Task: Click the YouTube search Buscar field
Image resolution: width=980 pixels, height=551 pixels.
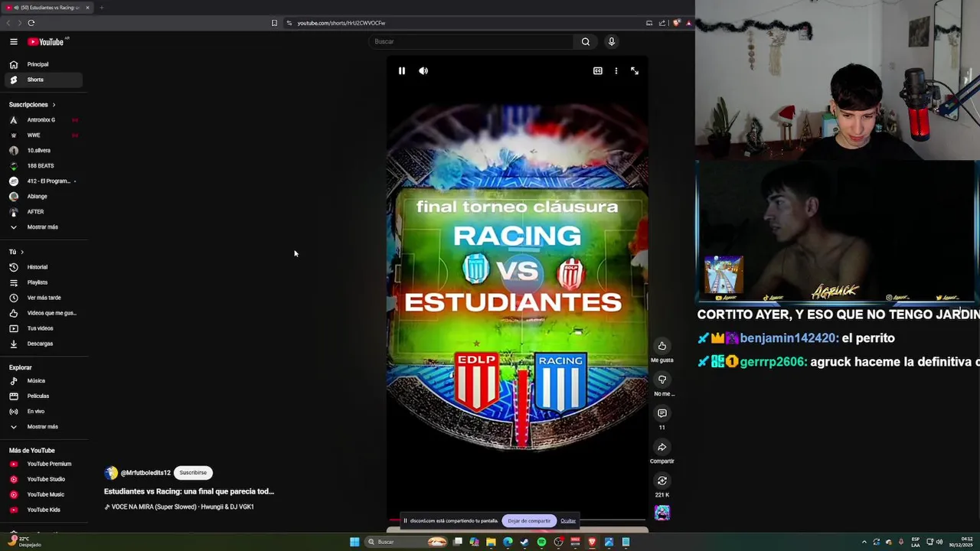Action: click(471, 41)
